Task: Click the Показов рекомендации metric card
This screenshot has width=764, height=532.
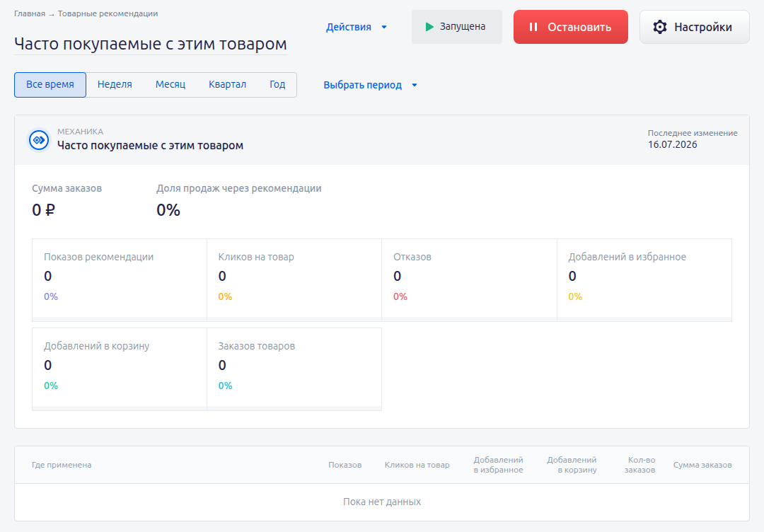Action: (x=120, y=279)
